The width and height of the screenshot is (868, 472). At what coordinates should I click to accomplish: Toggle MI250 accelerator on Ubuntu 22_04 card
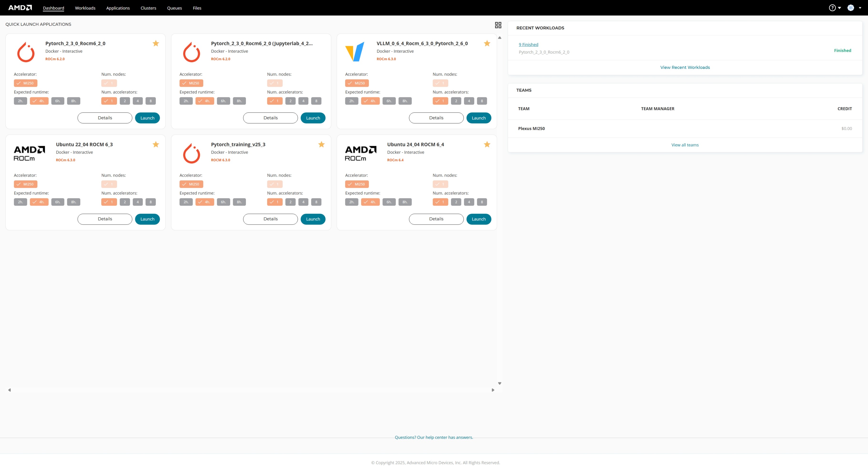pyautogui.click(x=26, y=184)
